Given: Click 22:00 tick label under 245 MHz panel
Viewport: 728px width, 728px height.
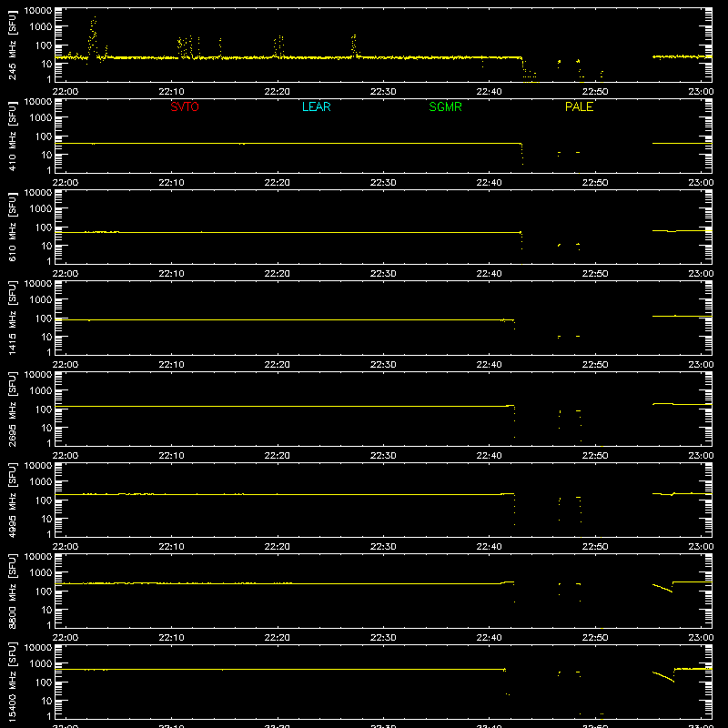Looking at the screenshot, I should tap(65, 92).
